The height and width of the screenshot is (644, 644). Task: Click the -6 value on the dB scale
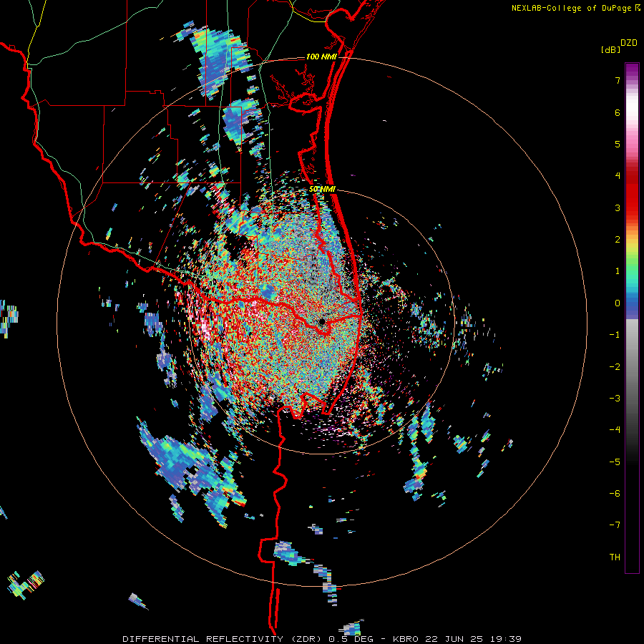pos(615,494)
